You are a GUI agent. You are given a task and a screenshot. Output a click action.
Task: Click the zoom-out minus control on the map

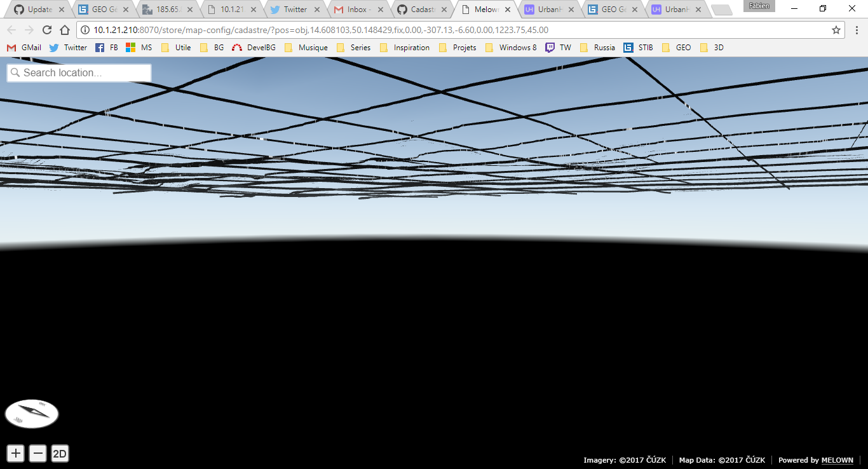pyautogui.click(x=37, y=453)
